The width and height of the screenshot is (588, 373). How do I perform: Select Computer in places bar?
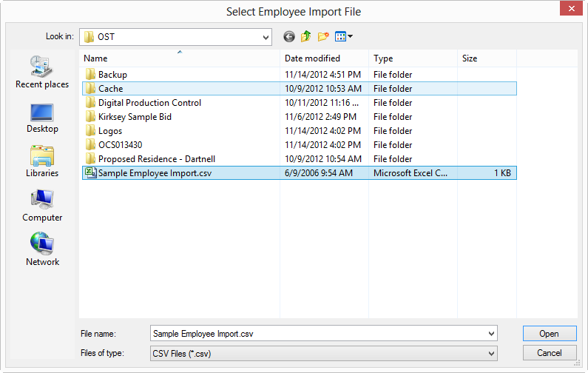(x=42, y=206)
